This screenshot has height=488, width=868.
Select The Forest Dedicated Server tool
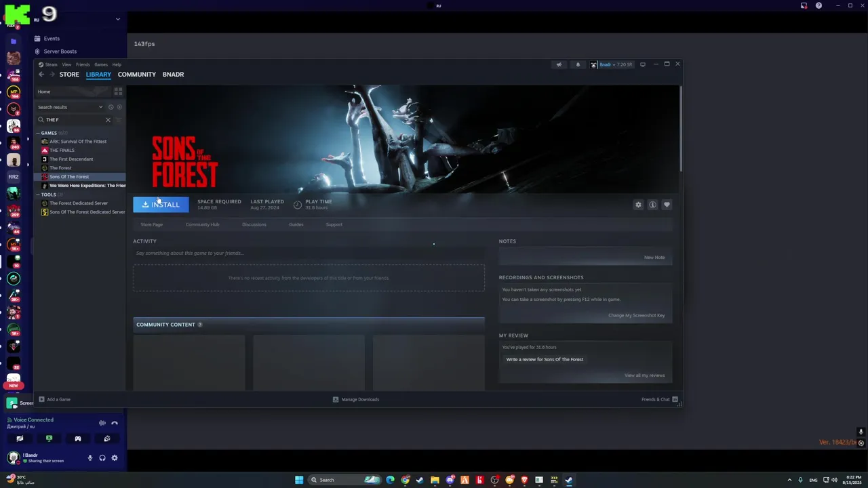pyautogui.click(x=80, y=203)
